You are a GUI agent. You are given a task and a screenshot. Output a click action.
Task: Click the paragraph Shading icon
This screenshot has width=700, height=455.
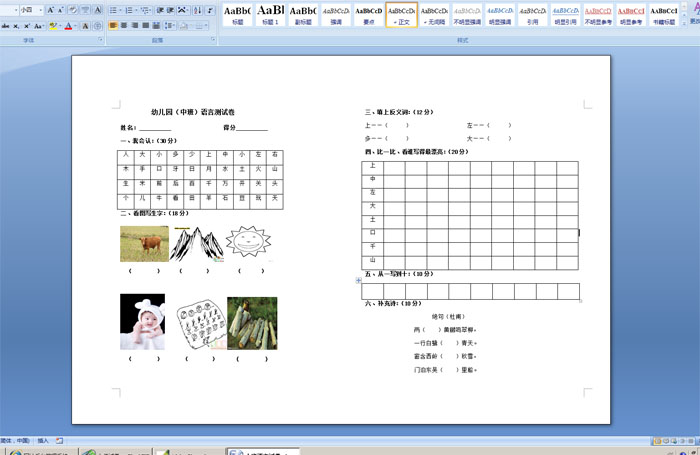(184, 26)
